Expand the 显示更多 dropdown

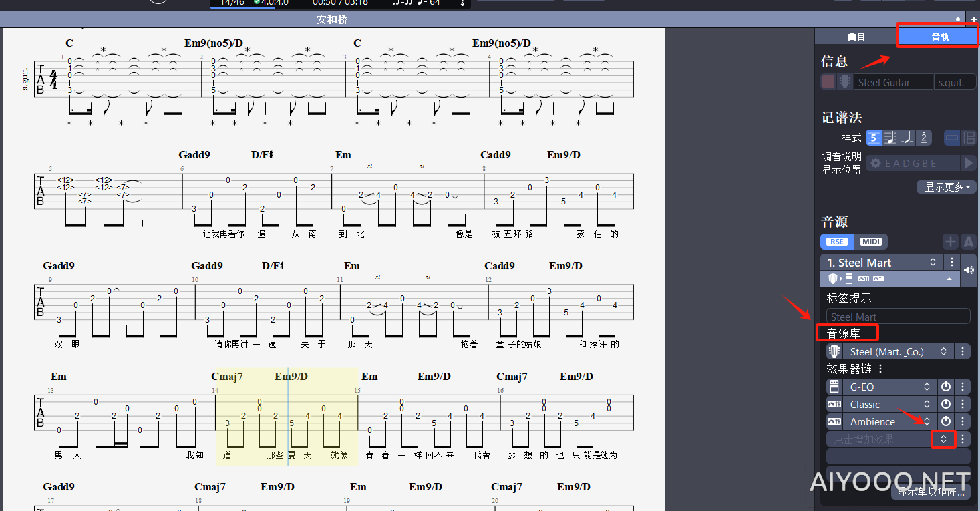coord(947,187)
